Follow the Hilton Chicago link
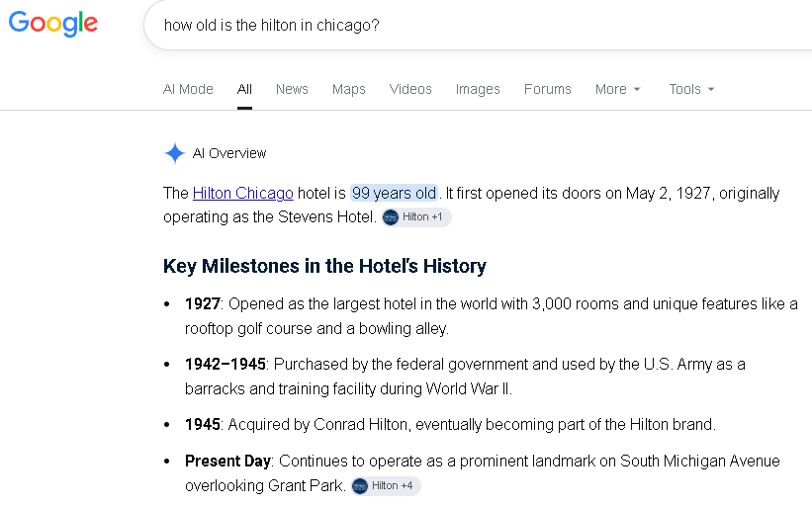Viewport: 812px width, 506px height. (x=243, y=193)
